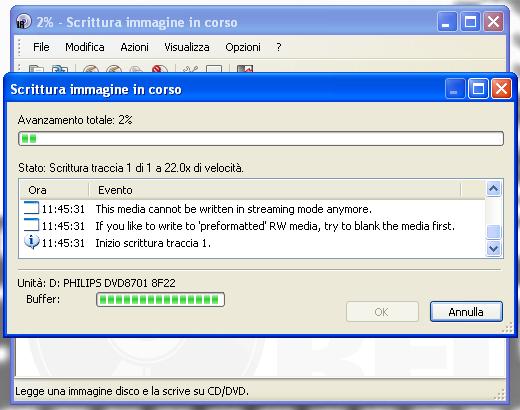Screen dimensions: 520x410
Task: Click the Avanzamento totale progress bar
Action: click(261, 138)
